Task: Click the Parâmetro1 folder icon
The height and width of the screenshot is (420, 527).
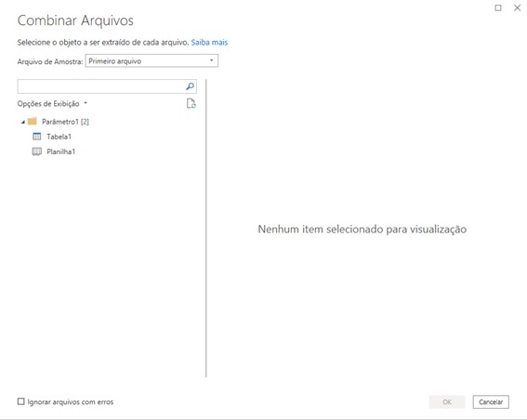Action: click(x=33, y=122)
